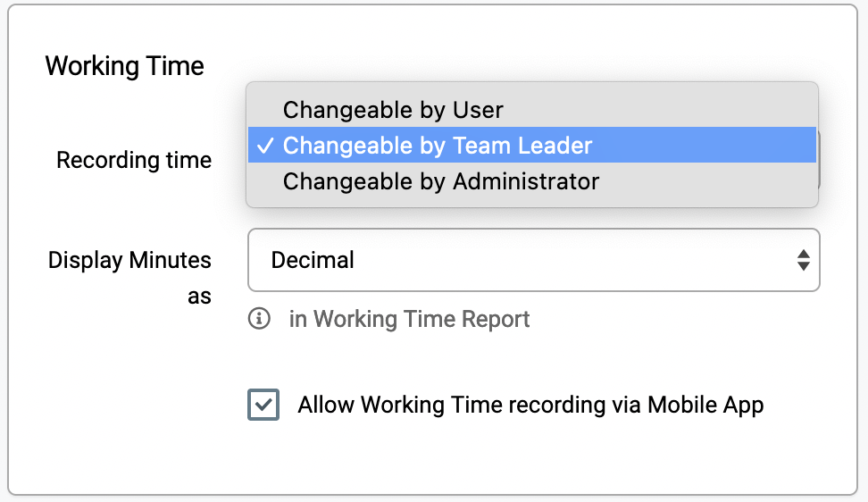Click the check mark inside the checkbox
The image size is (868, 502).
click(x=263, y=405)
